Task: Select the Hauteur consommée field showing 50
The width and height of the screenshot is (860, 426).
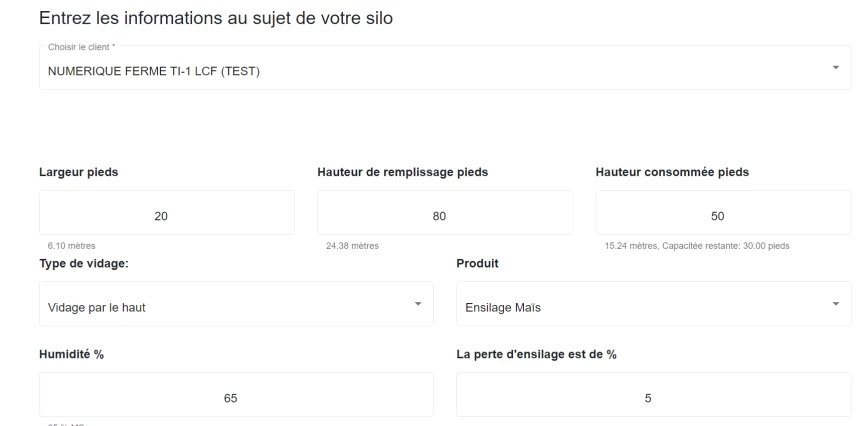Action: (x=723, y=214)
